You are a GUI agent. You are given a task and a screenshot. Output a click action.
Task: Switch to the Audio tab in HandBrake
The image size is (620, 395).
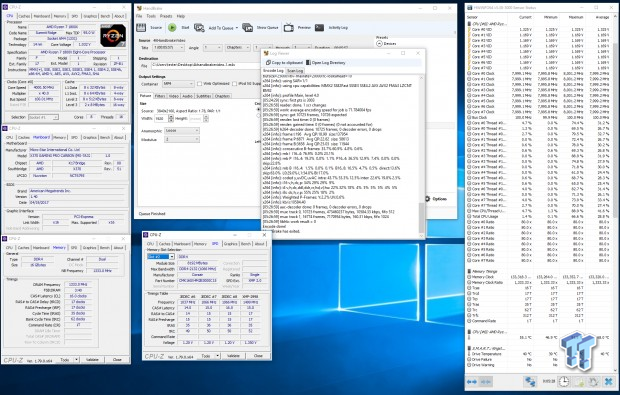tap(187, 96)
